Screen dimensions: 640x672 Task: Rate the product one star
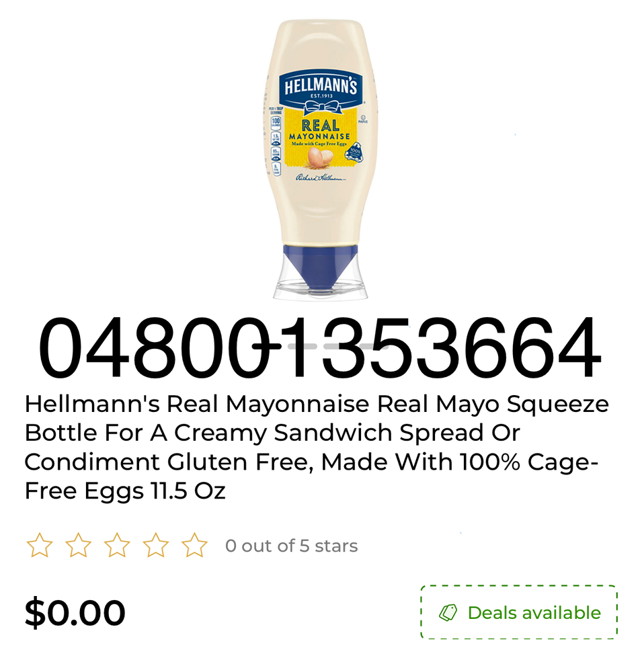40,545
